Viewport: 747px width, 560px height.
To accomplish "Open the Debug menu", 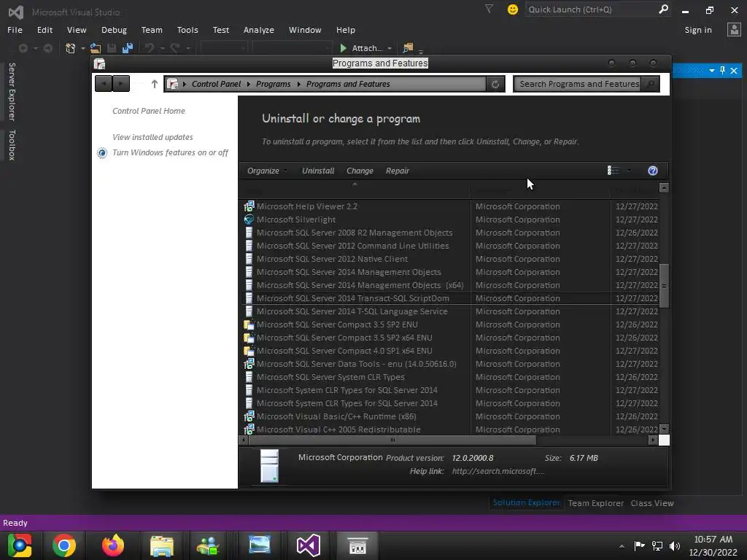I will [x=114, y=30].
